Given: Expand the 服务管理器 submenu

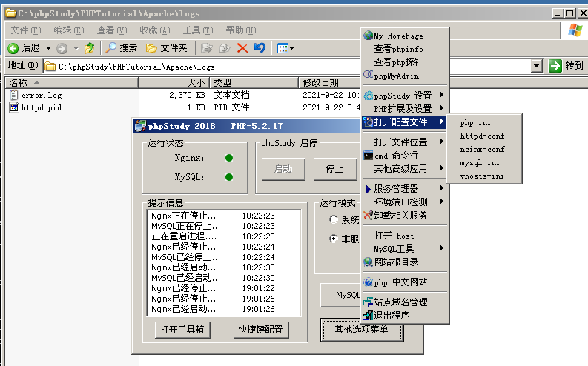Looking at the screenshot, I should (x=405, y=188).
